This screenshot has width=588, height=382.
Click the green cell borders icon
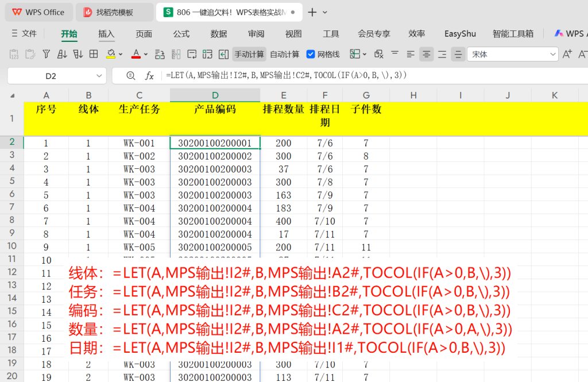[x=355, y=55]
